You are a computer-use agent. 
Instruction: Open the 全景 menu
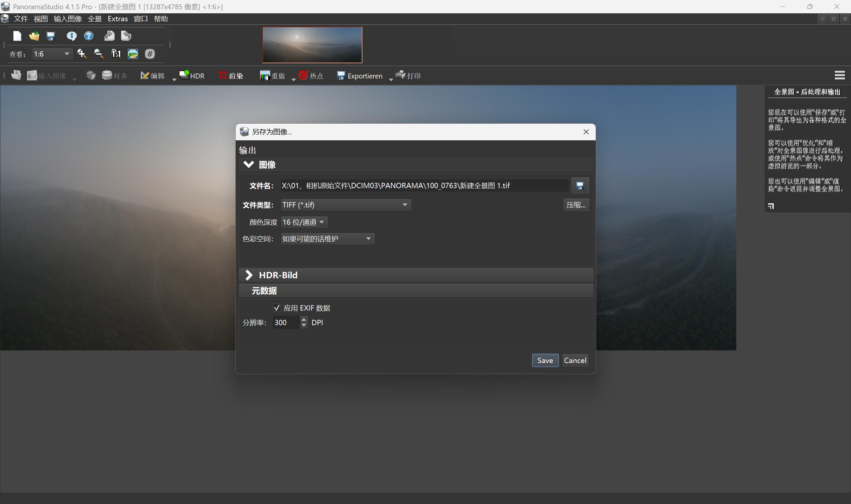pyautogui.click(x=94, y=19)
